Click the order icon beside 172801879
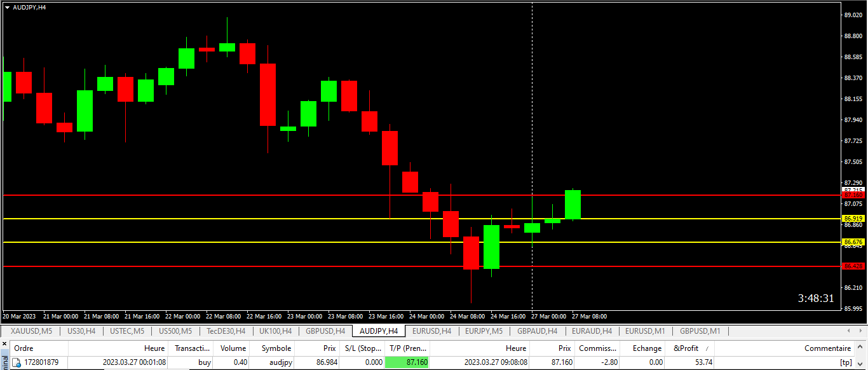The image size is (868, 370). (x=17, y=363)
